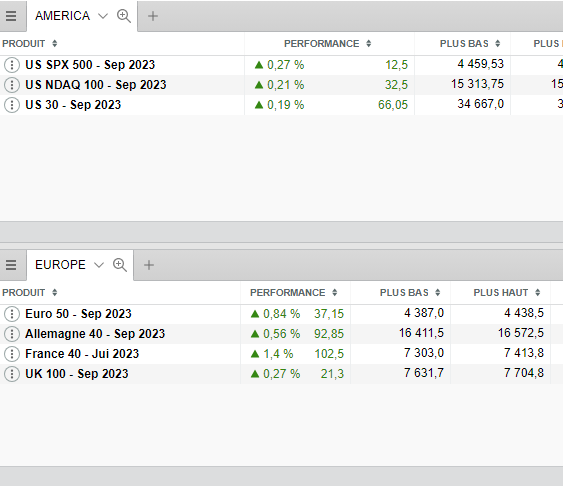This screenshot has height=486, width=563.
Task: Click PRODUIT column header in AMERICA panel
Action: tap(24, 43)
